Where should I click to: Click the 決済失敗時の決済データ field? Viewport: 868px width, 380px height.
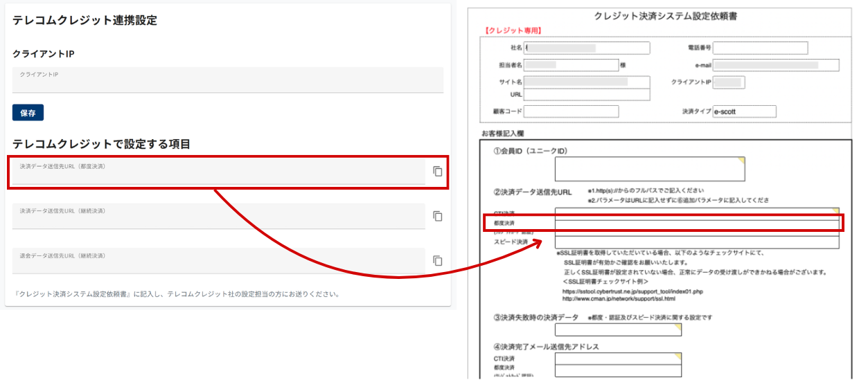coord(617,329)
